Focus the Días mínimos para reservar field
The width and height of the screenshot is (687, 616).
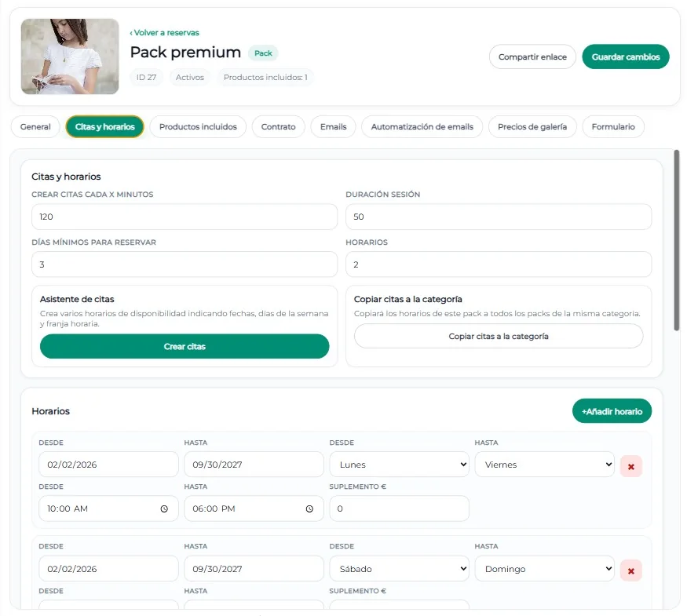point(185,264)
